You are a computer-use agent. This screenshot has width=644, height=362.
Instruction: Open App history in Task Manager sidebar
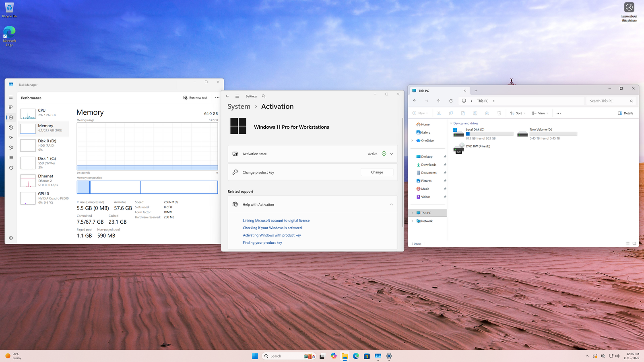point(11,128)
